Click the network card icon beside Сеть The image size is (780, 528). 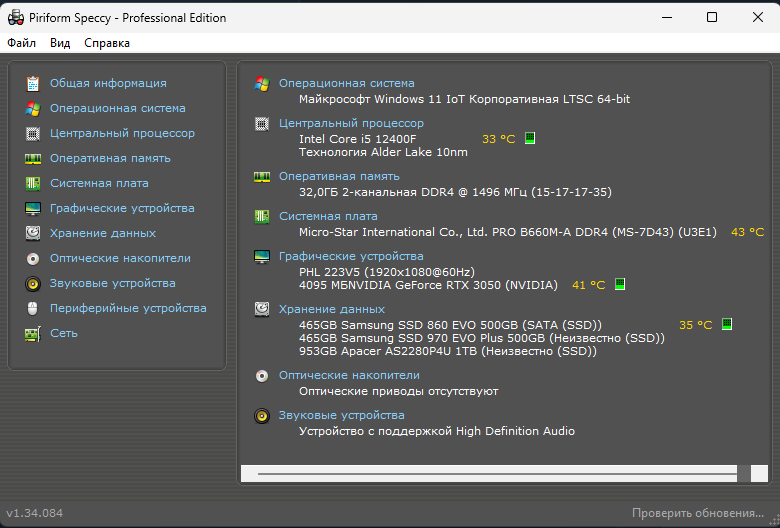[33, 333]
